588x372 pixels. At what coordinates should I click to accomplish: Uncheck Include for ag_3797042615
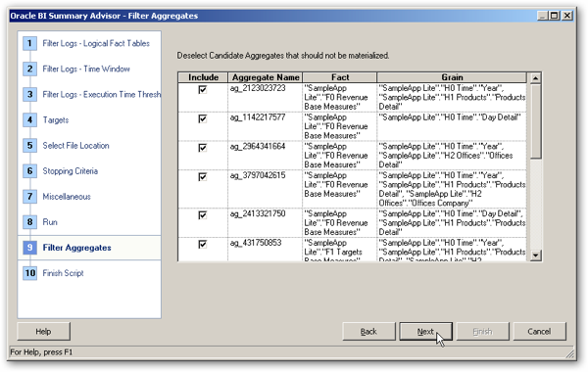(x=203, y=177)
